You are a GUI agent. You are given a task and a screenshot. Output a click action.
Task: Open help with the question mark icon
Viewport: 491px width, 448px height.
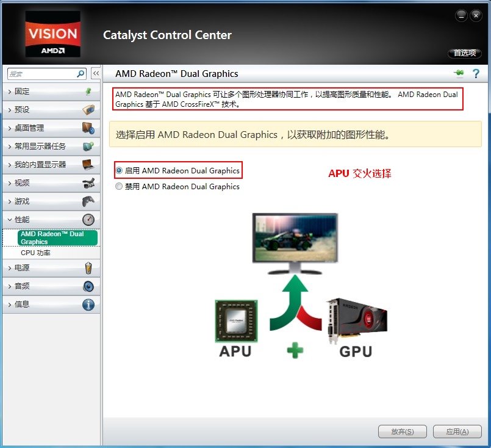[476, 74]
